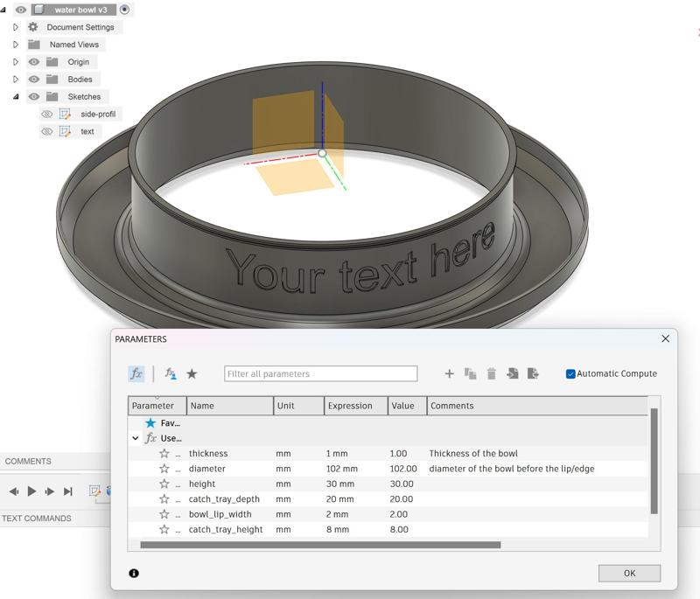Click the height expression 30 mm
Screen dimensions: 700x599
tap(340, 484)
